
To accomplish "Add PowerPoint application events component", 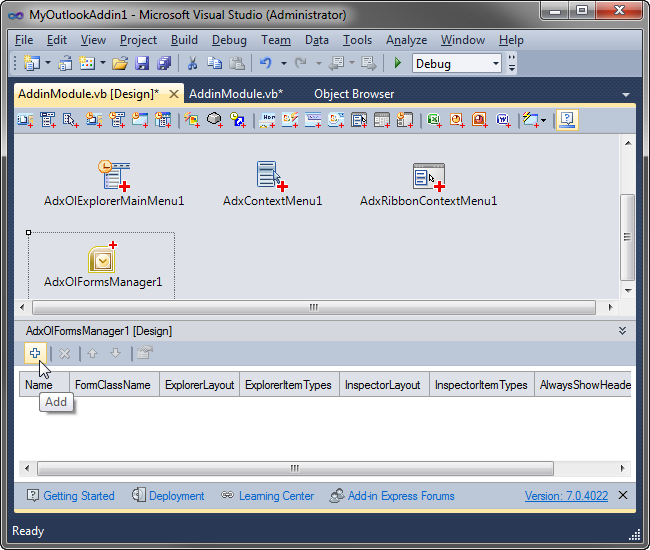I will [480, 120].
